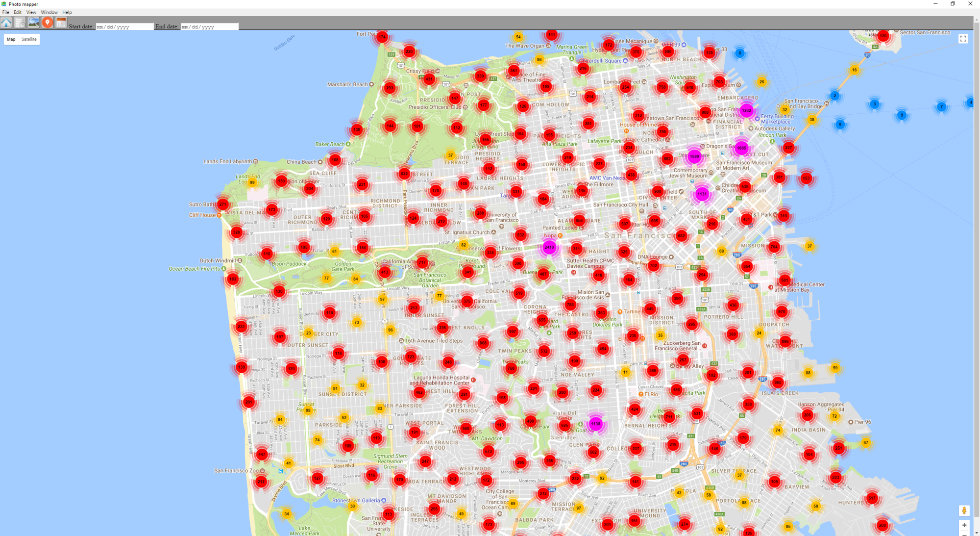Switch to Map view
980x536 pixels.
11,39
